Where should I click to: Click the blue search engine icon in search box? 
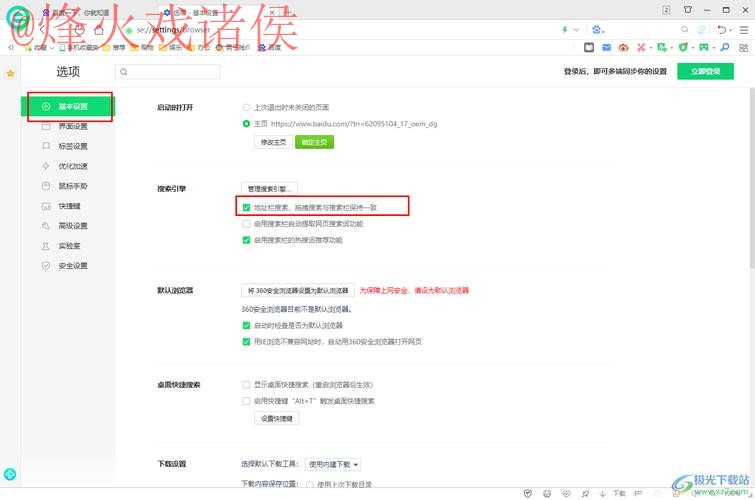[596, 30]
